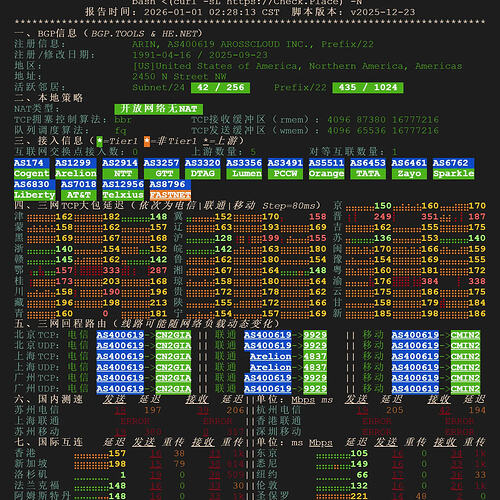The height and width of the screenshot is (500, 500).
Task: Click the AS8796 blue badge
Action: point(170,184)
